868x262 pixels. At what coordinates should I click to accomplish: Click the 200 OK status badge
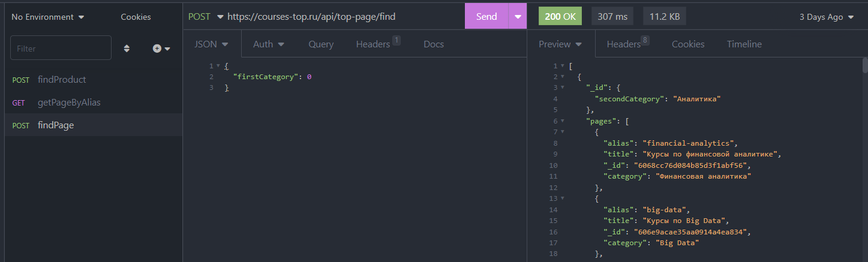point(560,17)
